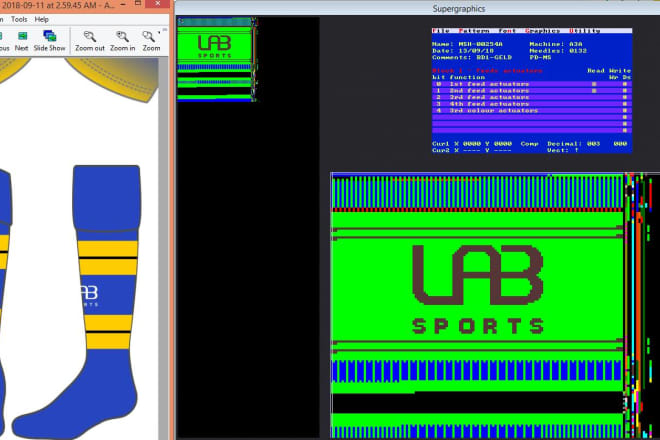660x440 pixels.
Task: Toggle Write Ds flag for 3rd colour actuators
Action: click(625, 111)
